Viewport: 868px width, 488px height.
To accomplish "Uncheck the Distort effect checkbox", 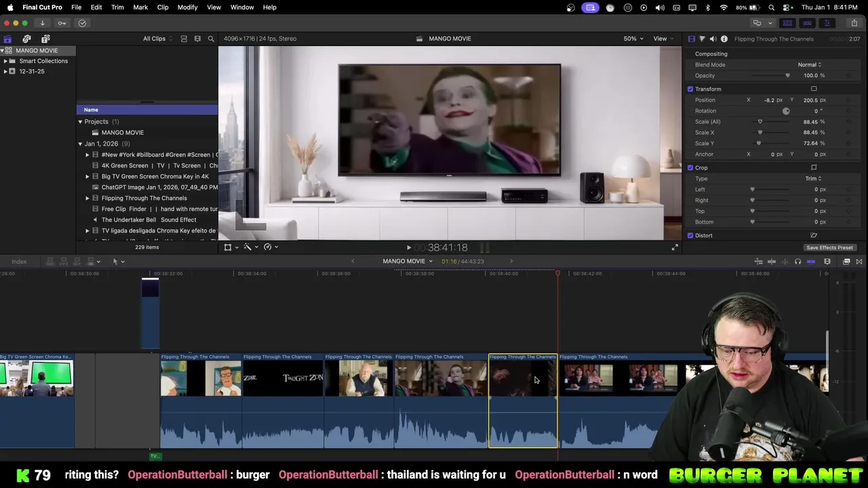I will 690,235.
